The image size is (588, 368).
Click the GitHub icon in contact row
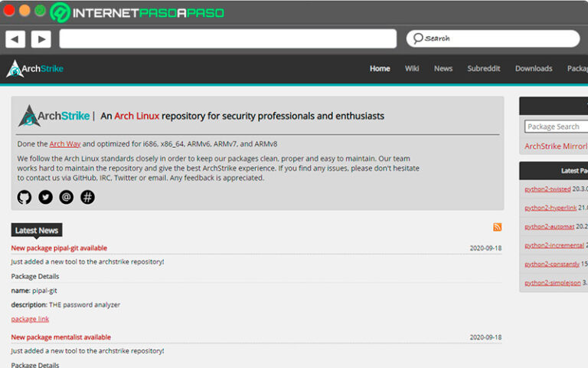pyautogui.click(x=24, y=198)
